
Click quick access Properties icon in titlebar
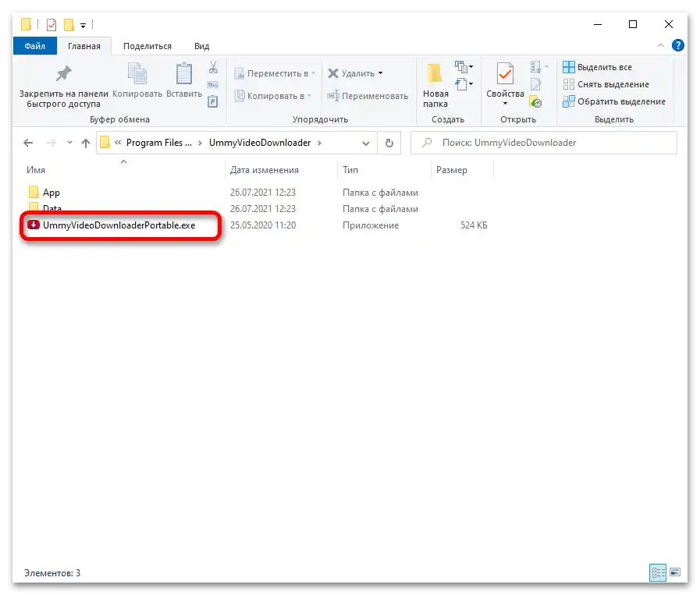[52, 24]
